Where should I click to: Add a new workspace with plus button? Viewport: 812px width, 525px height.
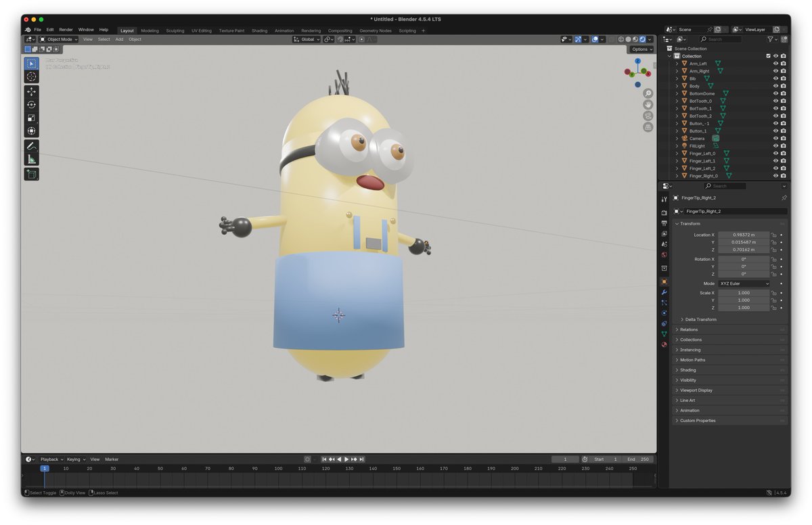[x=424, y=30]
